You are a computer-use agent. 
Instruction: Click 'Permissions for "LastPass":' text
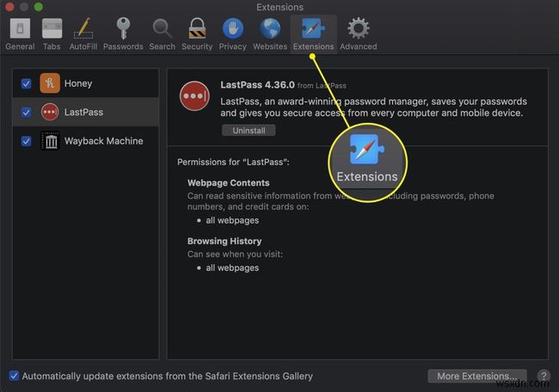[x=234, y=162]
